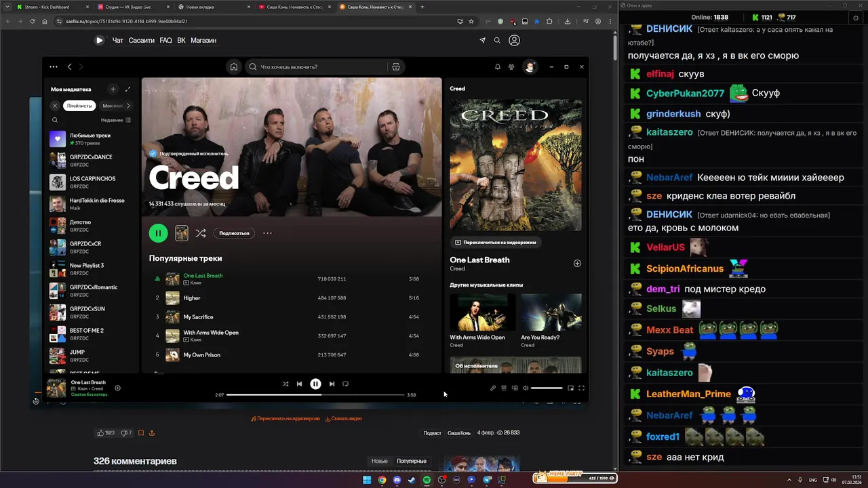Open Чат link in sasflix header
This screenshot has width=868, height=488.
[x=118, y=40]
